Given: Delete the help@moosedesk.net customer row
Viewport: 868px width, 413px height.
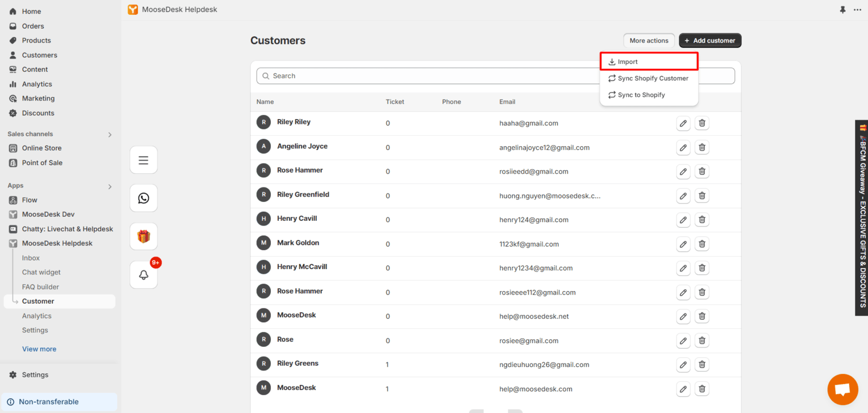Looking at the screenshot, I should [x=702, y=316].
